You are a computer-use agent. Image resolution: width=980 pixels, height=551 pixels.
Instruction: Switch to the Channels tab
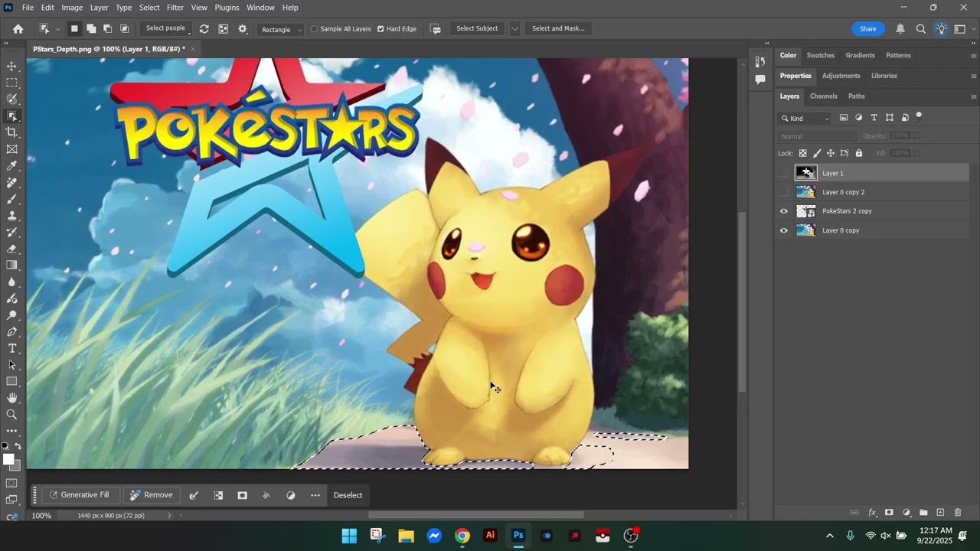(x=823, y=96)
